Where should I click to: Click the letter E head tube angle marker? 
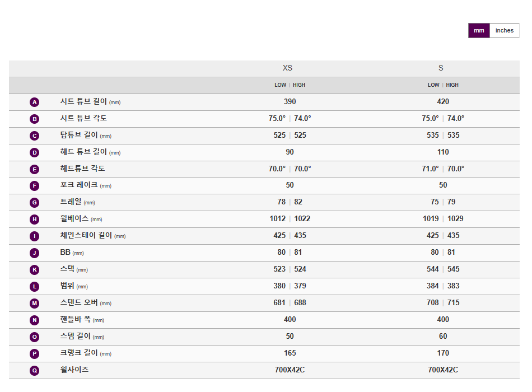click(35, 169)
